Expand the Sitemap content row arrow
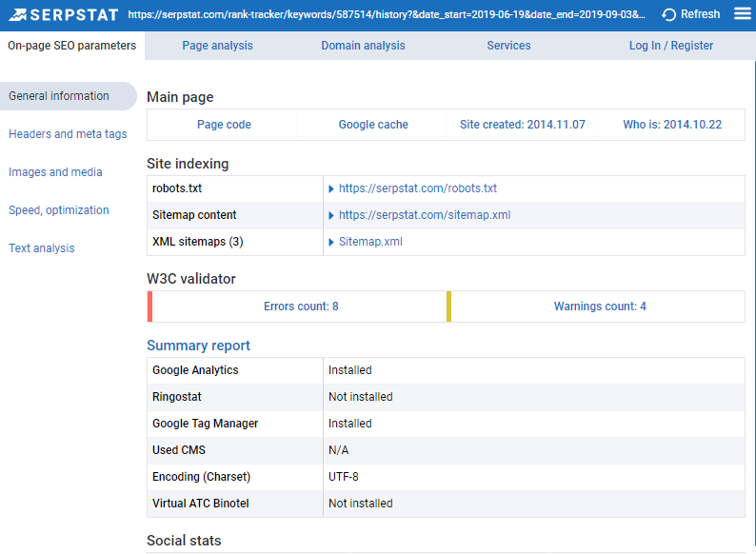 (331, 215)
